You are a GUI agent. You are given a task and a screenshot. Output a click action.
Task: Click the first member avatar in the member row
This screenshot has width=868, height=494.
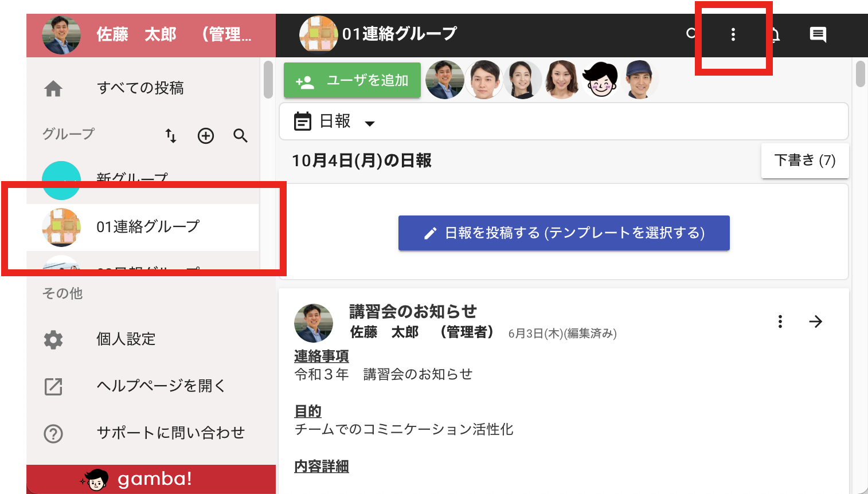(x=445, y=80)
